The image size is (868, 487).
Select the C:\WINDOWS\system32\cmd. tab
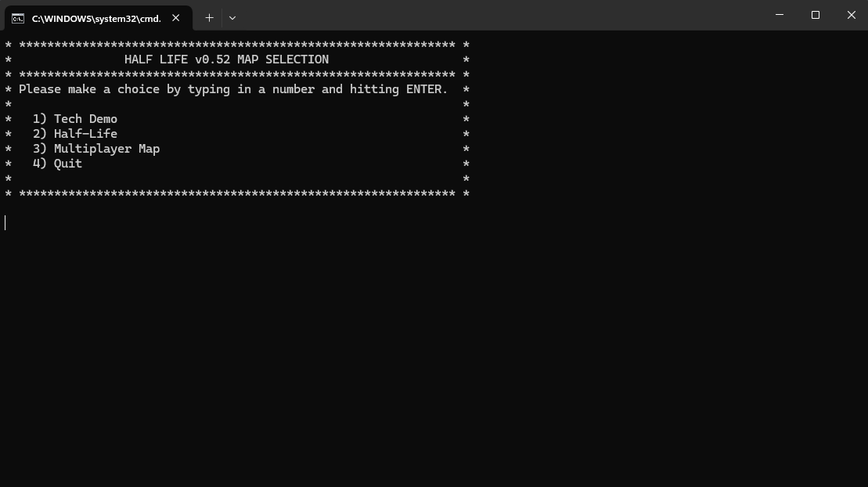[x=99, y=18]
